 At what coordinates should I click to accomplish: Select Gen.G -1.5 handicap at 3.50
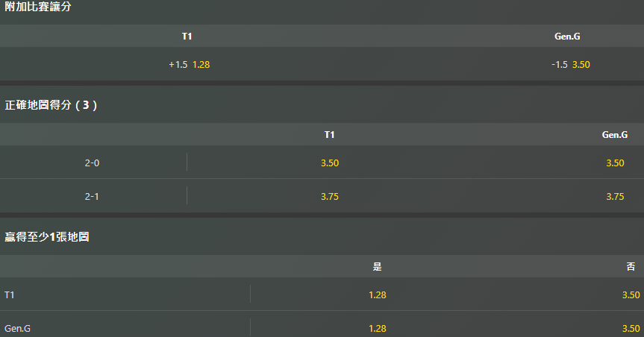[570, 64]
